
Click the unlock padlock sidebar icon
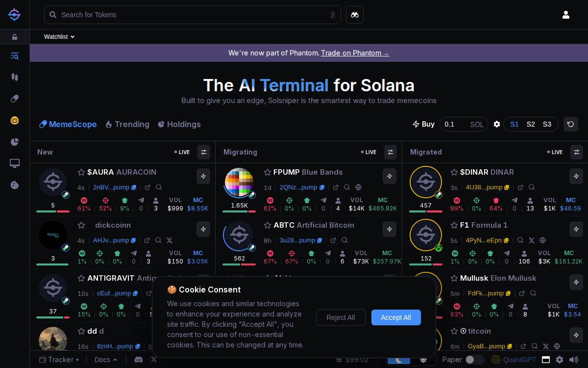(15, 37)
